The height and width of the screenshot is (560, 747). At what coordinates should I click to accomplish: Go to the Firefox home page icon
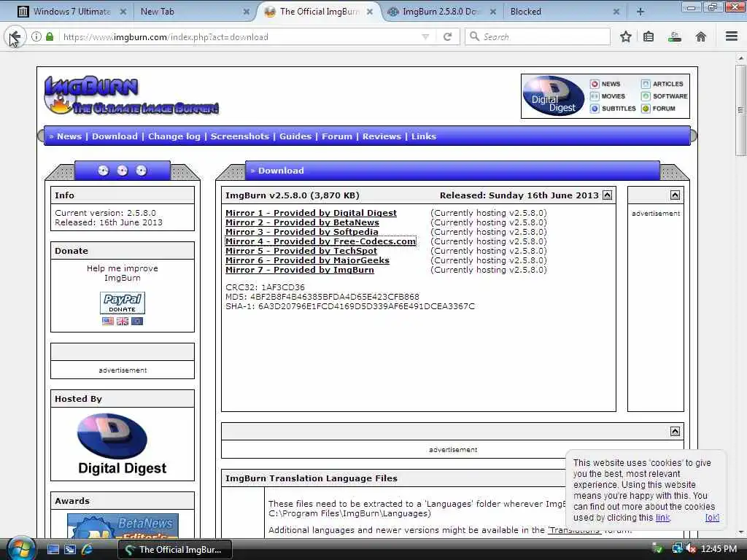[x=701, y=36]
